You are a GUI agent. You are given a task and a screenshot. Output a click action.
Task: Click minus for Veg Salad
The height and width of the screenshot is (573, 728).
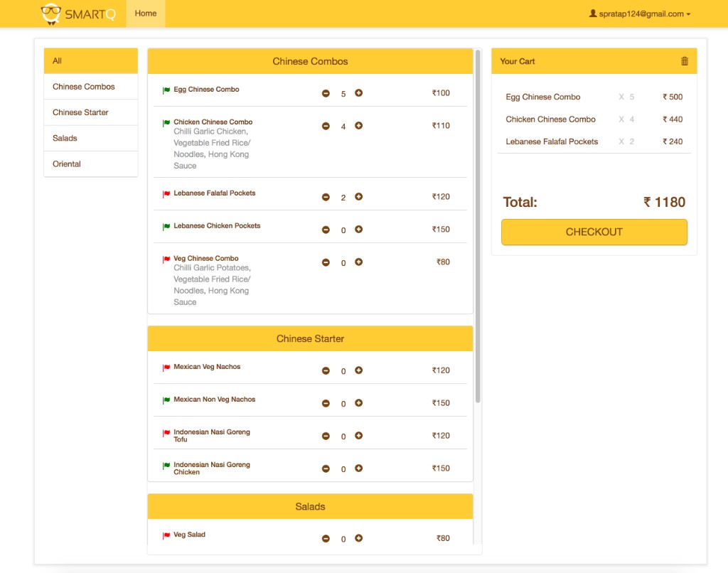point(326,539)
